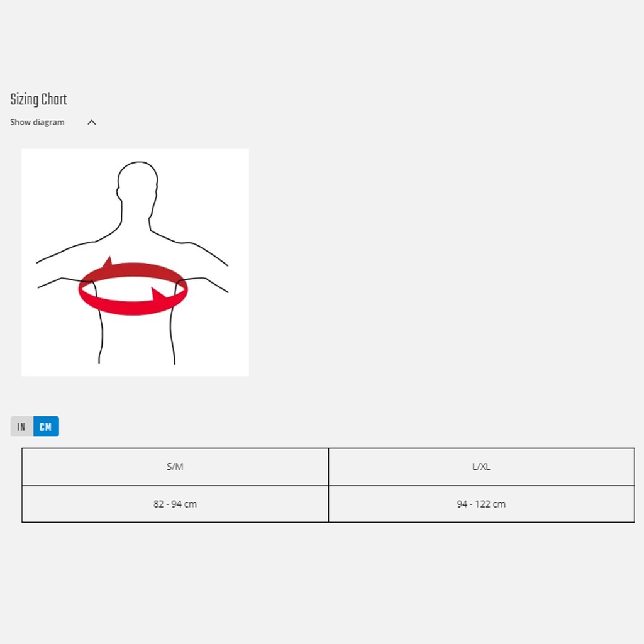Click the figure's left outstretched arm

(x=60, y=267)
